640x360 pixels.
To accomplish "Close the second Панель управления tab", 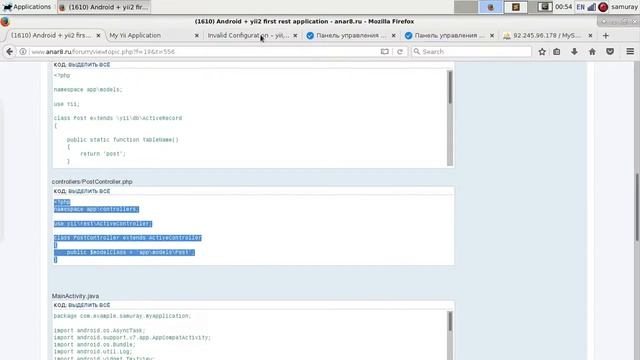I will (491, 36).
